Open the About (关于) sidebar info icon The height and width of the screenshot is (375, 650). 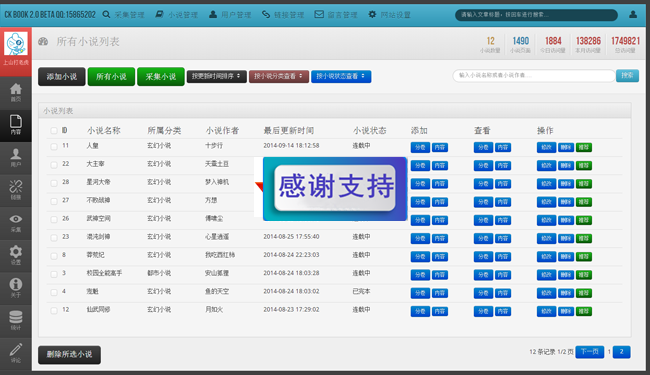tap(16, 288)
